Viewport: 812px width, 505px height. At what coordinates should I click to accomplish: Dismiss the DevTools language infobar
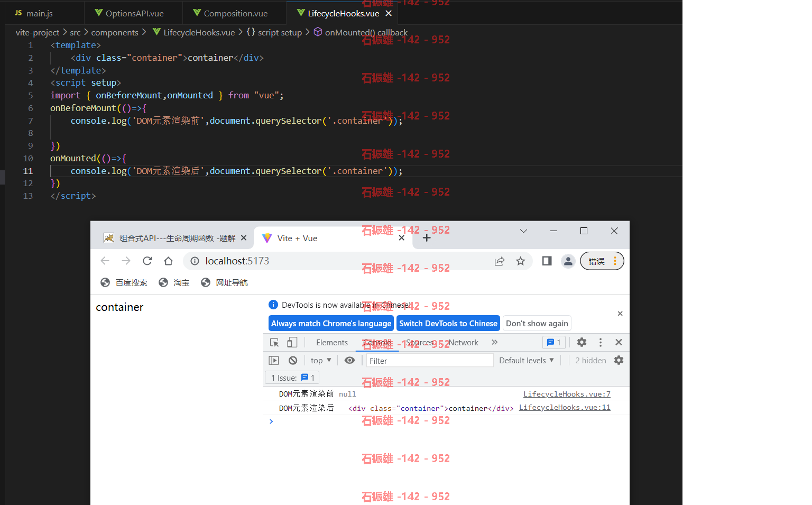pyautogui.click(x=620, y=314)
